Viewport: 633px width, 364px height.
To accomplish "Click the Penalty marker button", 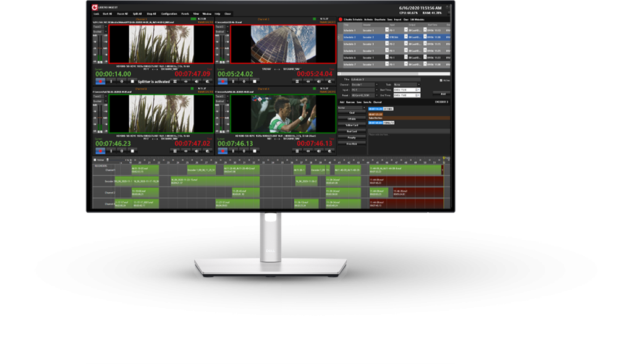I will click(352, 137).
